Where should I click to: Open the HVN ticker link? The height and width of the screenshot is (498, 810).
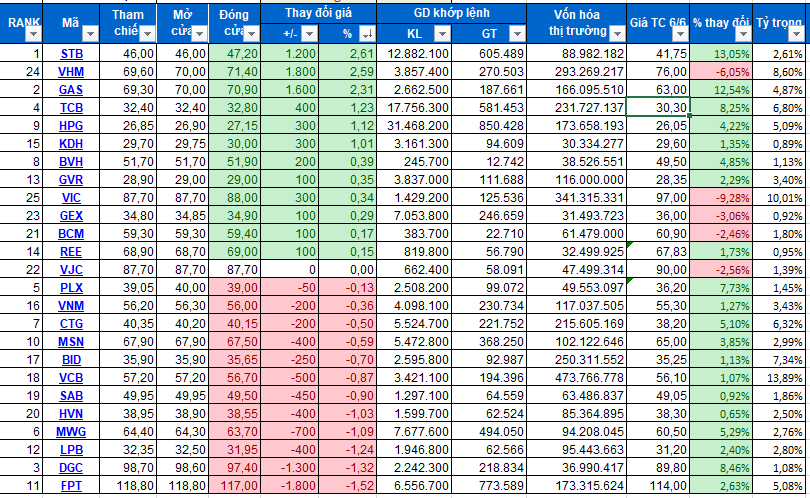71,414
